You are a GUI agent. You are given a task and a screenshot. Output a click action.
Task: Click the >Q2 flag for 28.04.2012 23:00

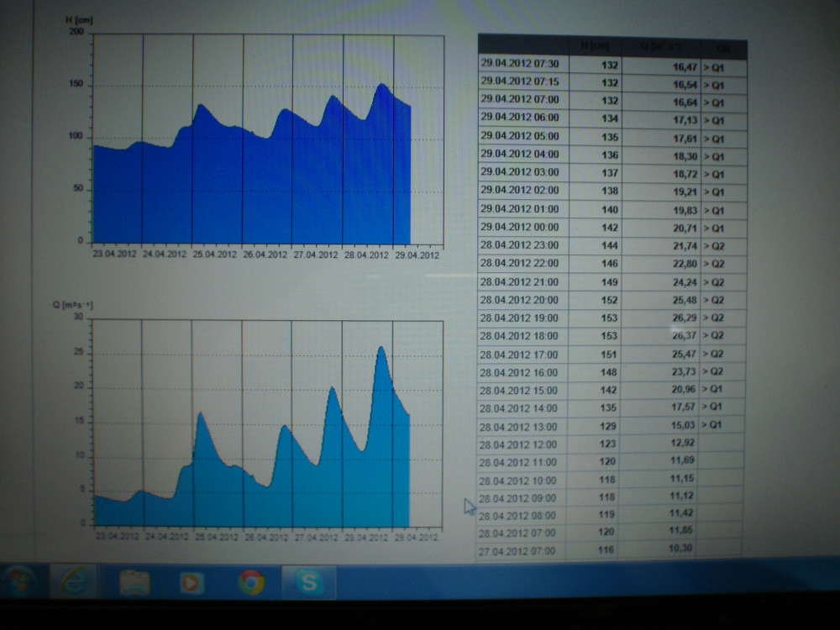click(714, 246)
